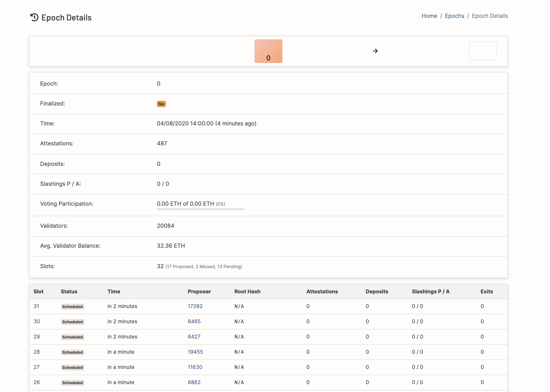
Task: Open slot 27 link
Action: (x=36, y=367)
